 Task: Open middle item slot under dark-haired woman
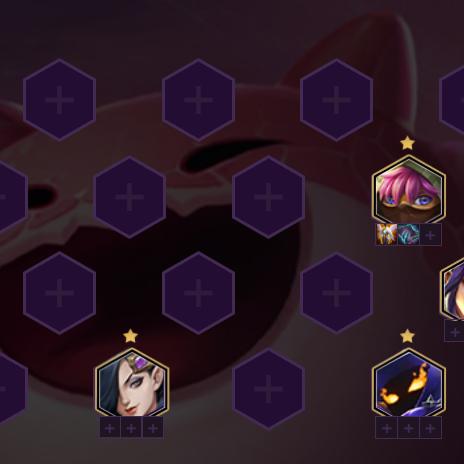click(x=131, y=427)
